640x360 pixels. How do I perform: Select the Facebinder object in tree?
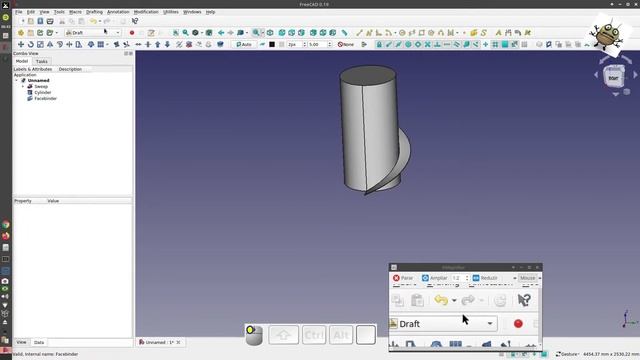click(45, 98)
